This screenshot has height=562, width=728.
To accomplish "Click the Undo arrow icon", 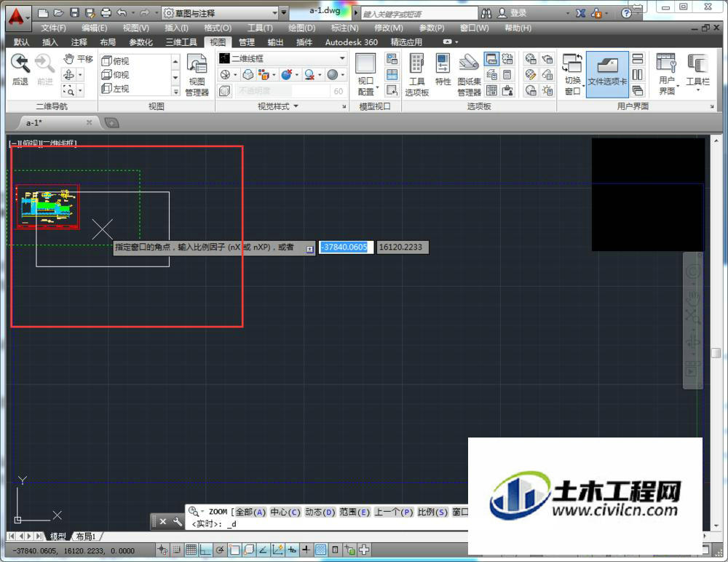I will click(x=122, y=13).
